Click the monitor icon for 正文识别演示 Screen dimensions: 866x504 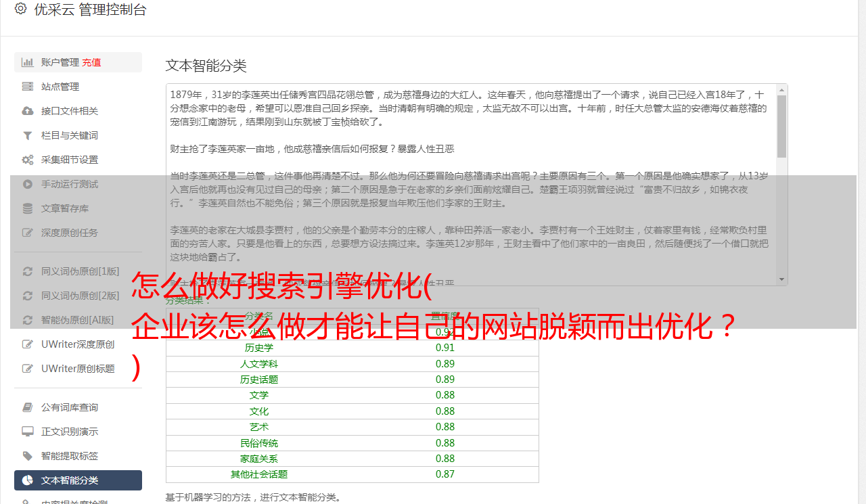pos(27,432)
